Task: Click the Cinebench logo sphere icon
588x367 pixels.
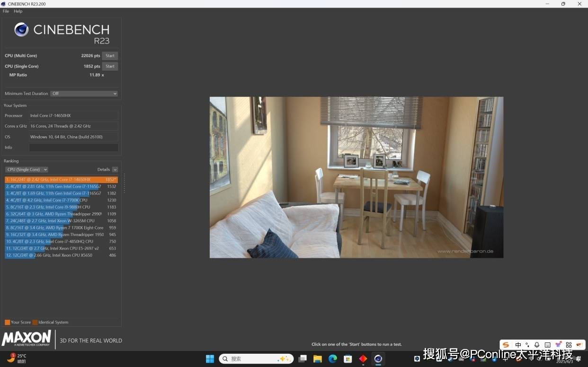Action: pos(21,30)
